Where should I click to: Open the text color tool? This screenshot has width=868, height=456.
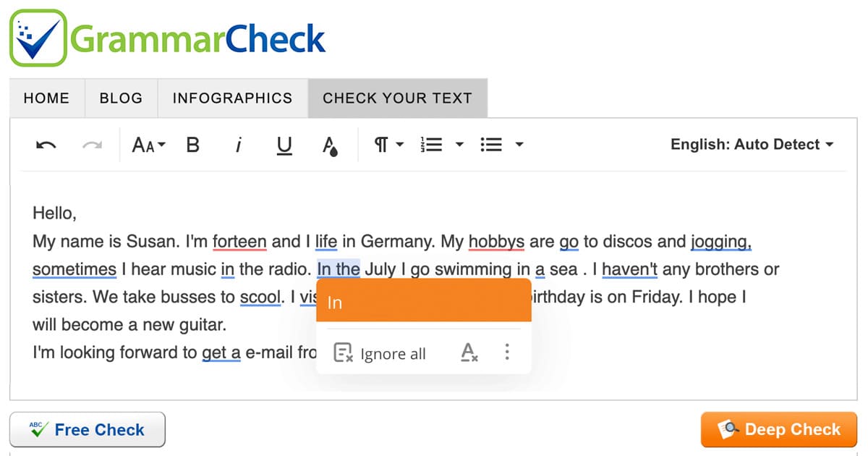330,145
